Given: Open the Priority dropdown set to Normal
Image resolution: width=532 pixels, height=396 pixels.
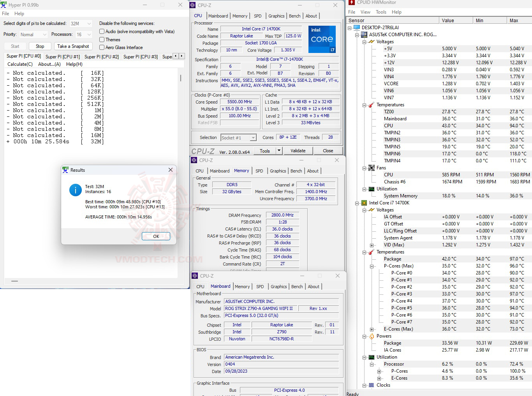Looking at the screenshot, I should [33, 35].
